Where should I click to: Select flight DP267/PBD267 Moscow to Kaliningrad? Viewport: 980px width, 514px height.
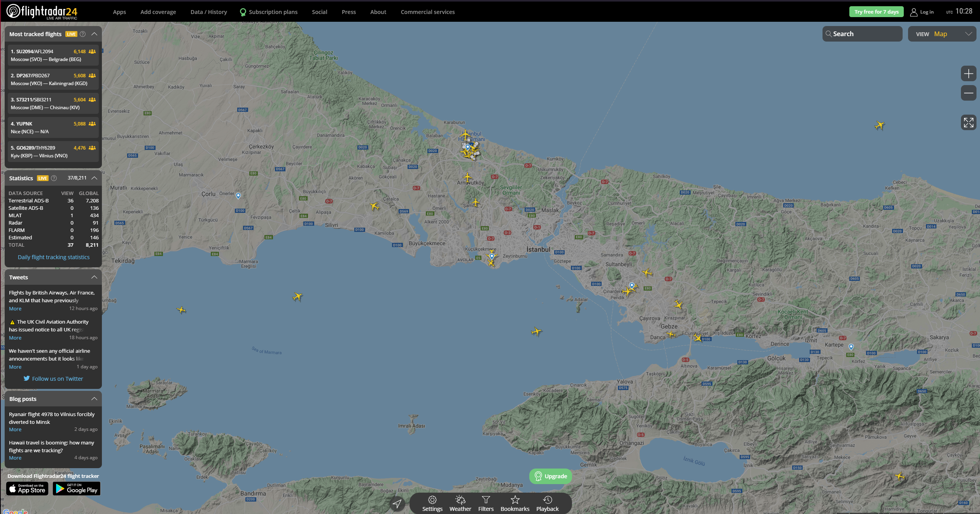coord(53,79)
